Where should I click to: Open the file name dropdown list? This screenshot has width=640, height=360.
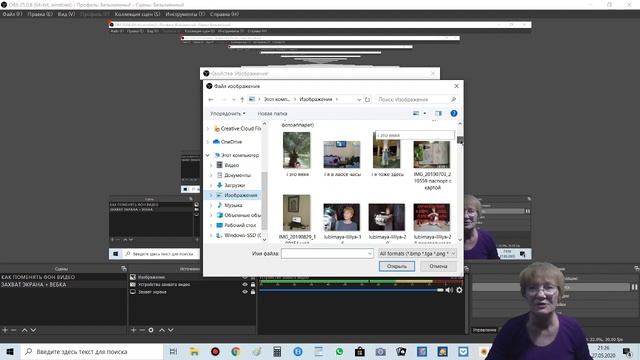click(370, 253)
